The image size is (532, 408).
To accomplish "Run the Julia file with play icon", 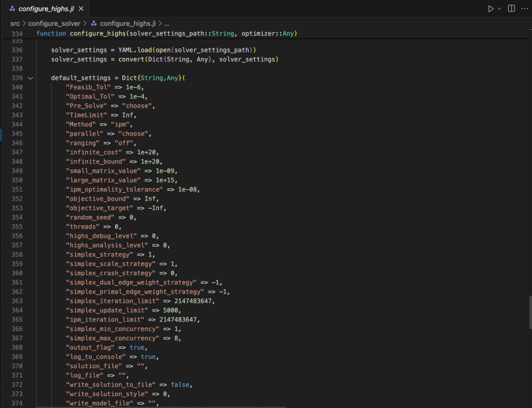I will 491,9.
